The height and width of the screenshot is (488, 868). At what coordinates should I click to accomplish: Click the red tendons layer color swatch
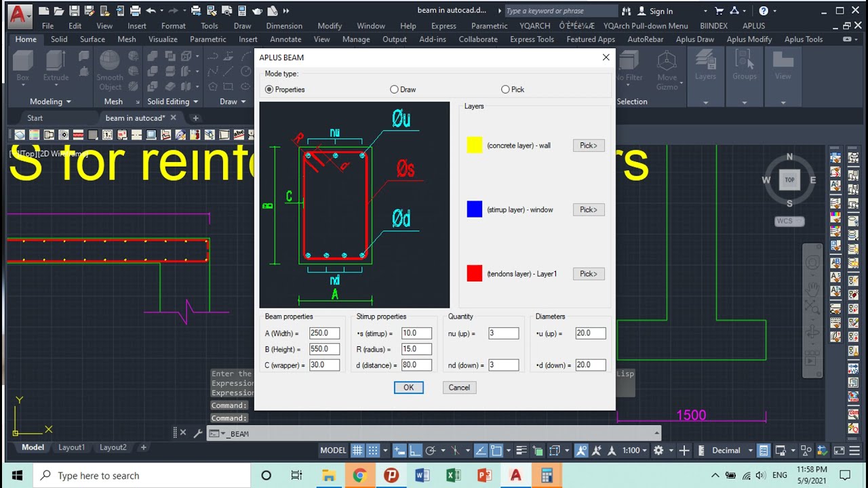475,274
